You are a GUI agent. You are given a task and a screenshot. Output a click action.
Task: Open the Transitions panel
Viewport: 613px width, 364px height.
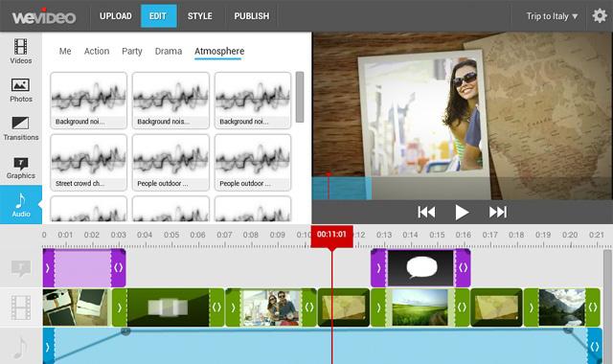pyautogui.click(x=21, y=128)
